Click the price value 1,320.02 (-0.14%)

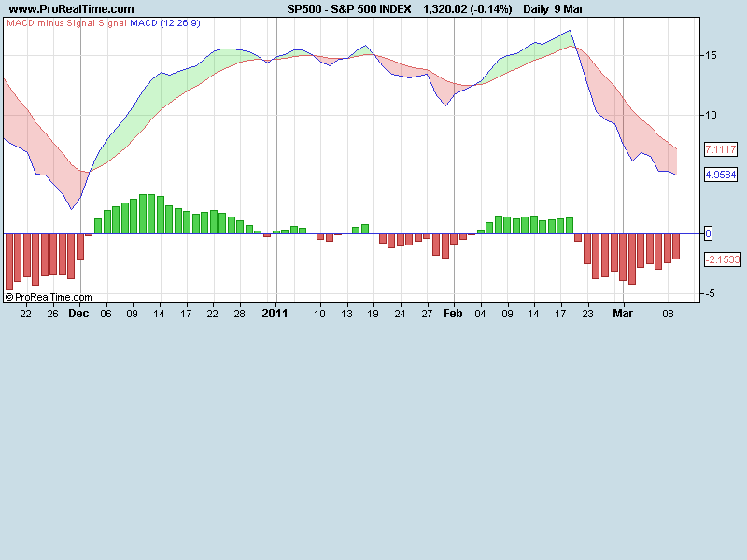(x=468, y=9)
